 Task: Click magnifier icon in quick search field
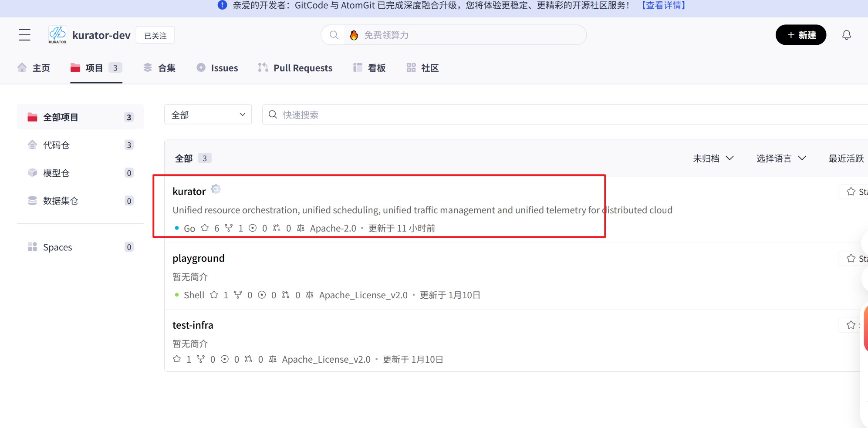click(x=273, y=115)
